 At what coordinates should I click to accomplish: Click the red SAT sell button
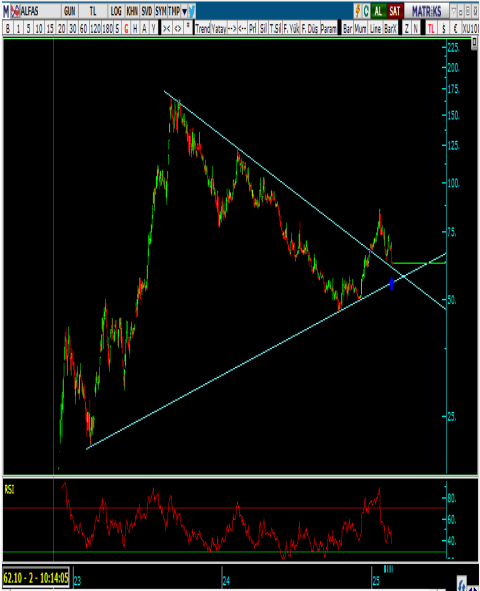click(394, 11)
